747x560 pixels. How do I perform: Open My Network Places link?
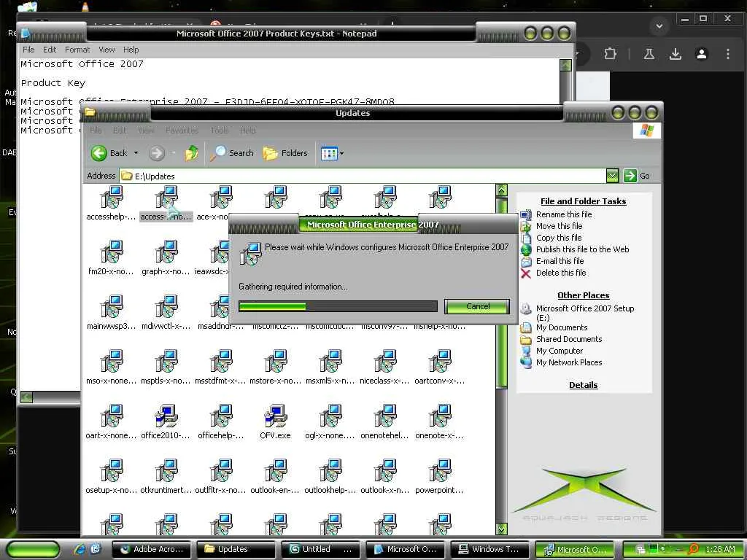569,362
